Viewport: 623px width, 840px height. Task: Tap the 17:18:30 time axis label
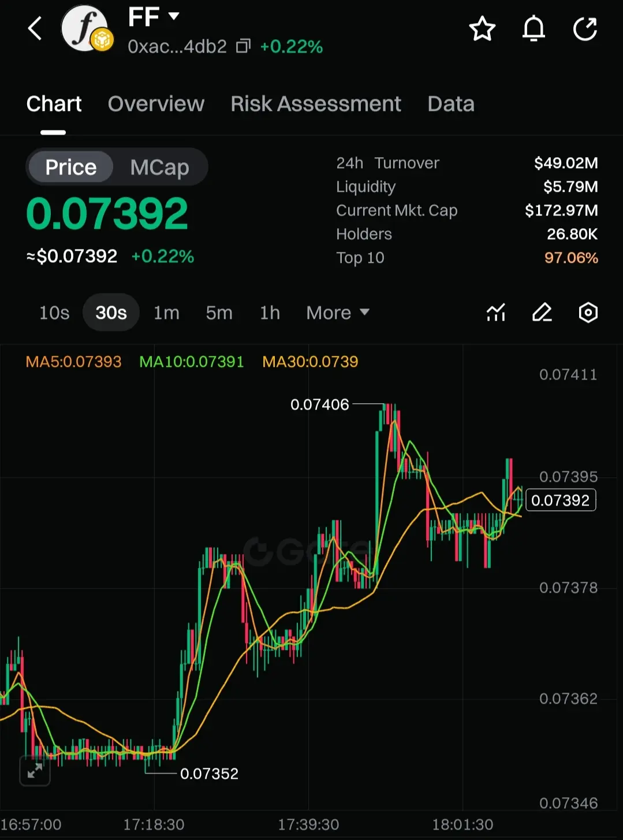(x=154, y=824)
